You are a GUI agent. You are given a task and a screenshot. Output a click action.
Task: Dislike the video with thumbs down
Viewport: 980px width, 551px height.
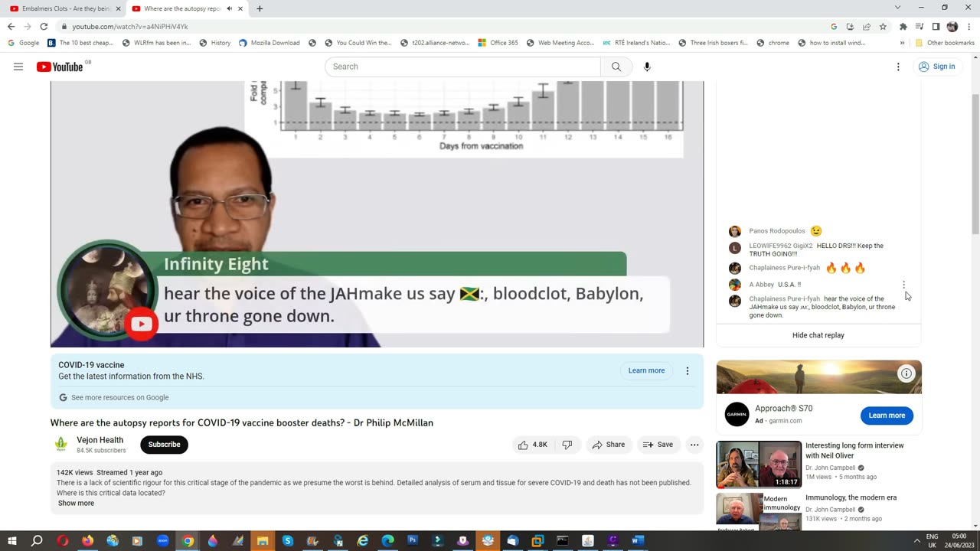tap(567, 445)
